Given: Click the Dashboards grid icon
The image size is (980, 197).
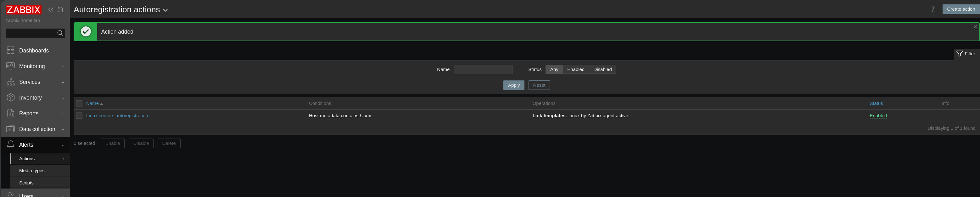Looking at the screenshot, I should tap(11, 50).
